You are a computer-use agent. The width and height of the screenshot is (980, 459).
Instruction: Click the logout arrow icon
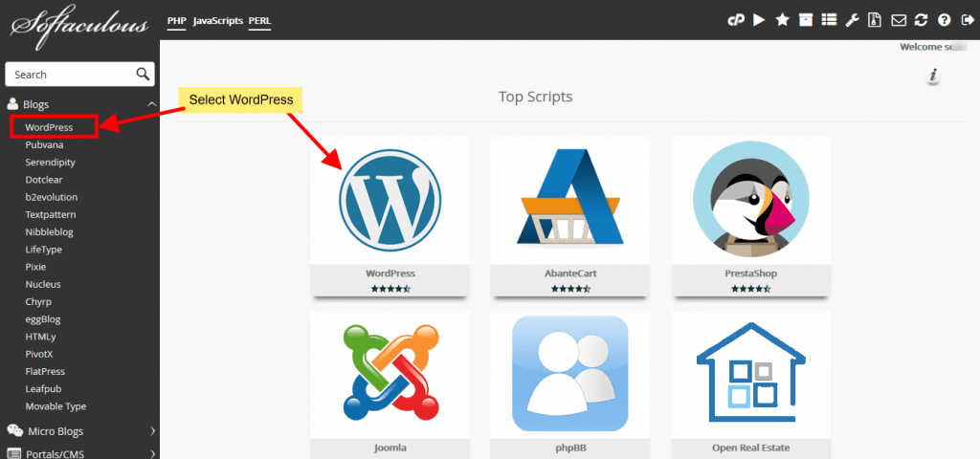(x=967, y=20)
